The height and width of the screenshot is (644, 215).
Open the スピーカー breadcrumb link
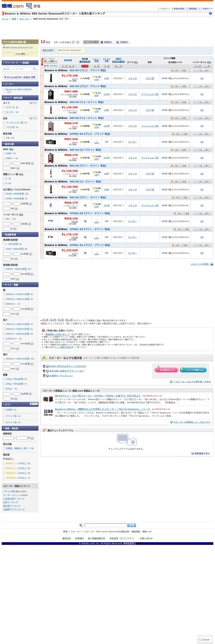24,19
